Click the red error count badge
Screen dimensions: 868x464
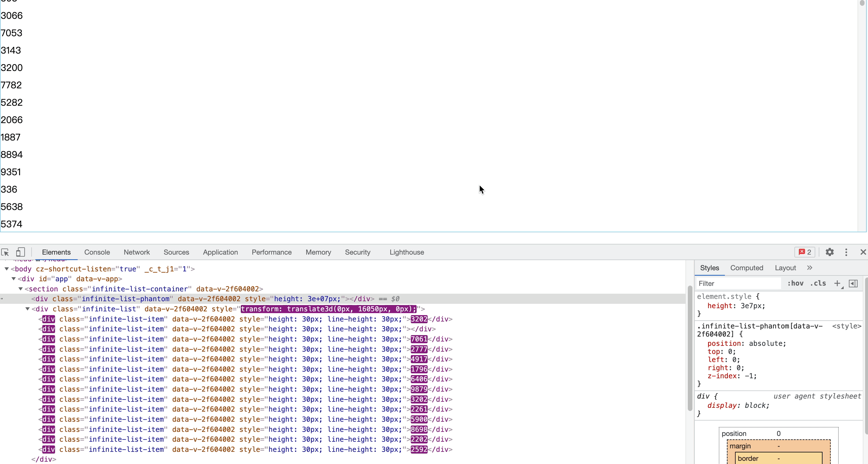[x=805, y=252]
